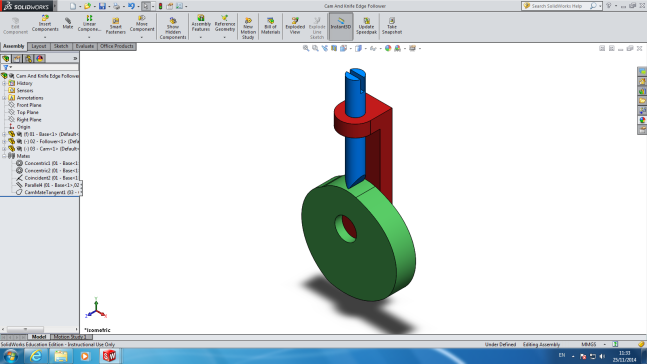
Task: Click Section View icon
Action: point(334,48)
